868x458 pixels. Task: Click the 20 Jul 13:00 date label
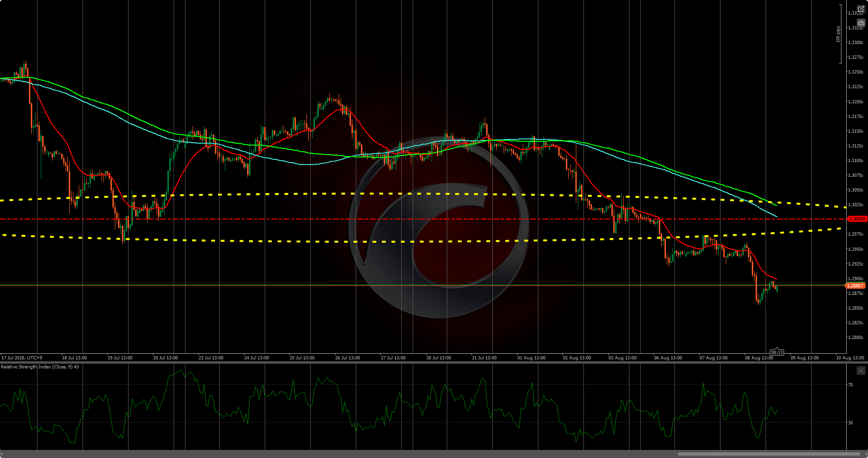[166, 358]
